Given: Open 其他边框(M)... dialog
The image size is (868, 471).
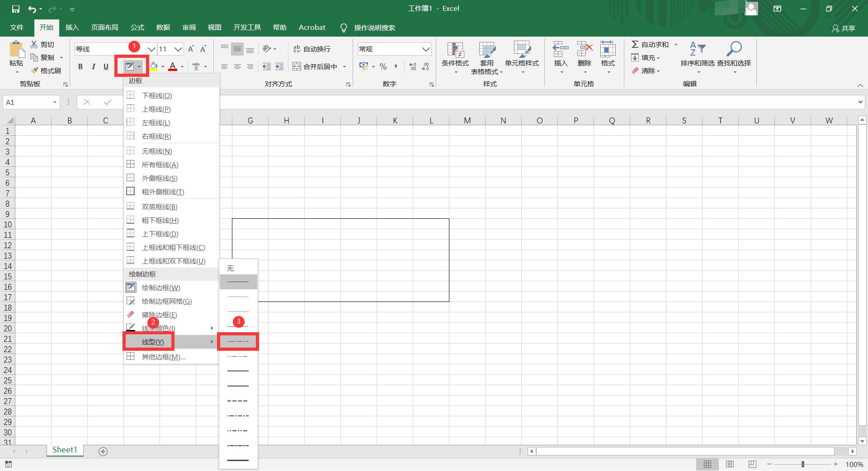Looking at the screenshot, I should click(171, 357).
